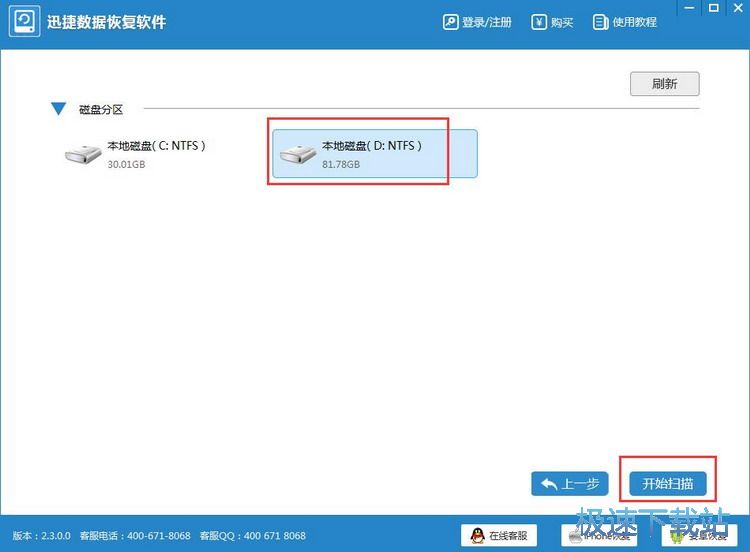Click 客服QQ 400 671 8068 text
The image size is (750, 552).
(253, 536)
